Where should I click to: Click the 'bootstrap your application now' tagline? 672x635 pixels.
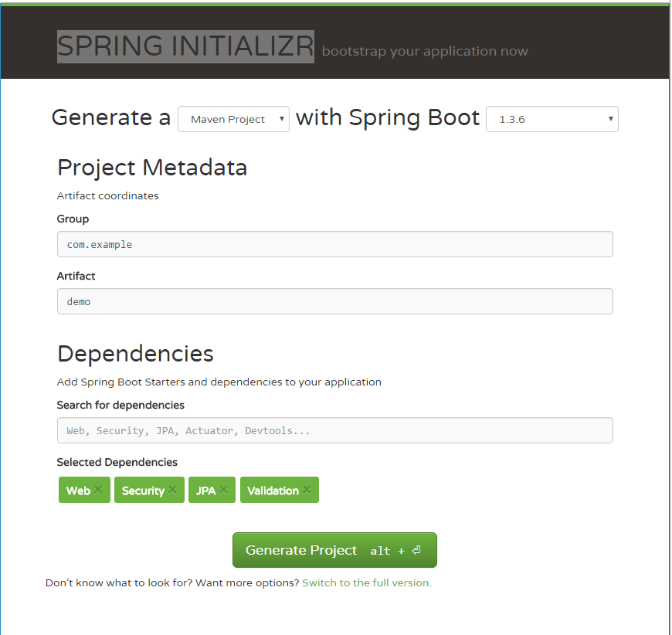(425, 52)
